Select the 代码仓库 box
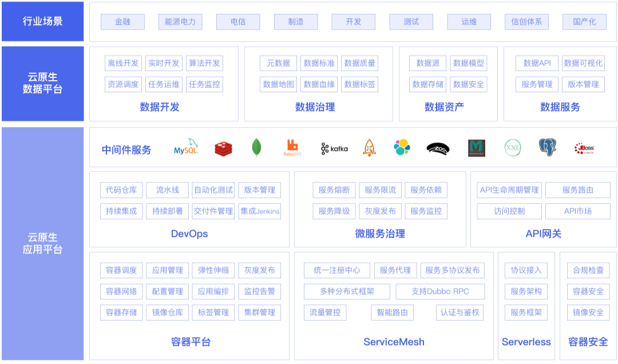This screenshot has width=618, height=364. [121, 190]
